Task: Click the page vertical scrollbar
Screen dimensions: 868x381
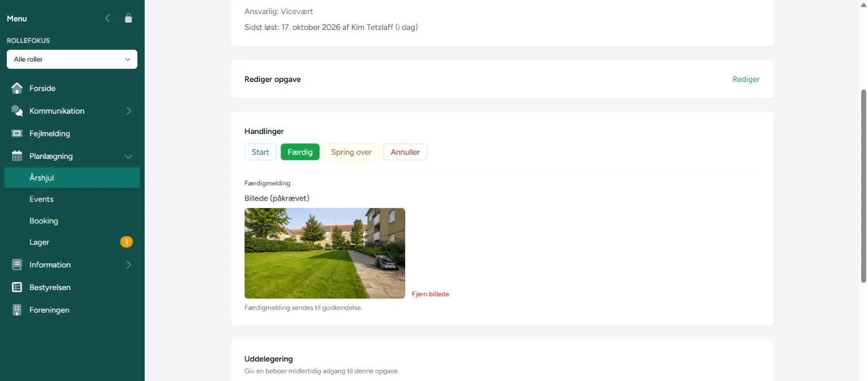Action: point(863,185)
